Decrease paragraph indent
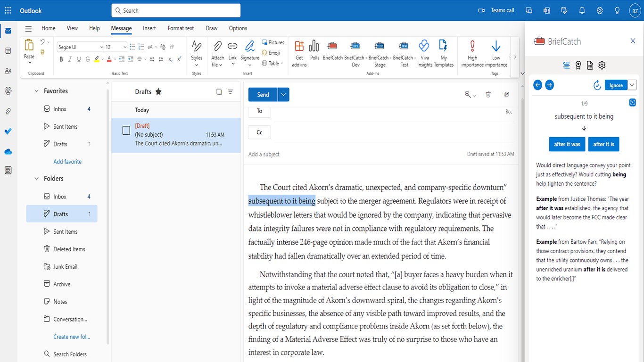 [x=122, y=59]
